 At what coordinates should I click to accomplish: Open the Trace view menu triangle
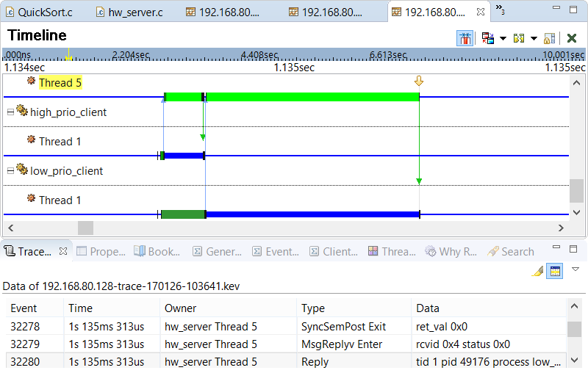click(576, 269)
